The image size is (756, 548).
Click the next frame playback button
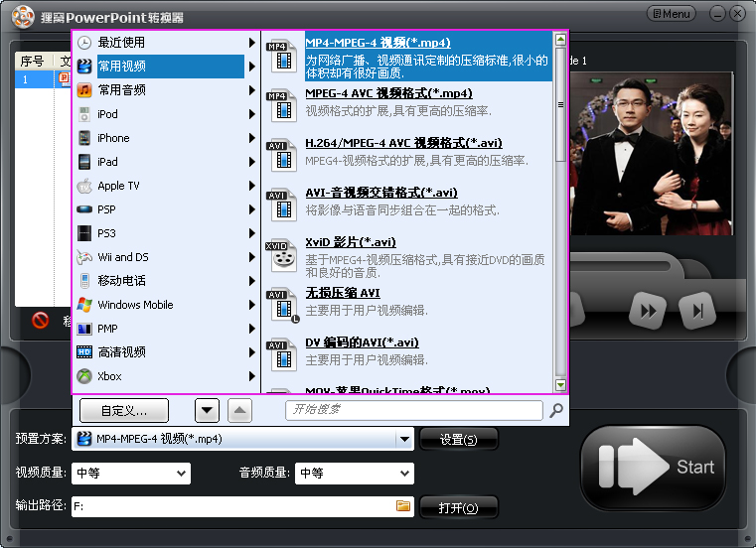coord(698,311)
